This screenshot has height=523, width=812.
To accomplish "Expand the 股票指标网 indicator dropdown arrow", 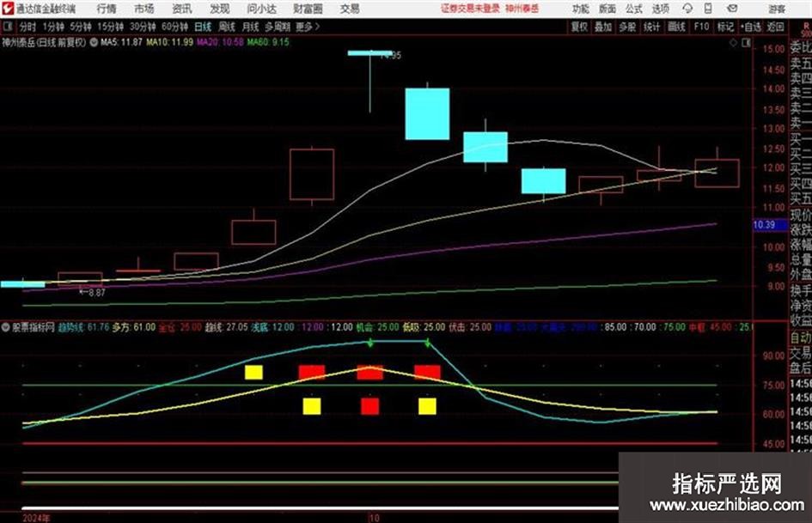I will [6, 327].
